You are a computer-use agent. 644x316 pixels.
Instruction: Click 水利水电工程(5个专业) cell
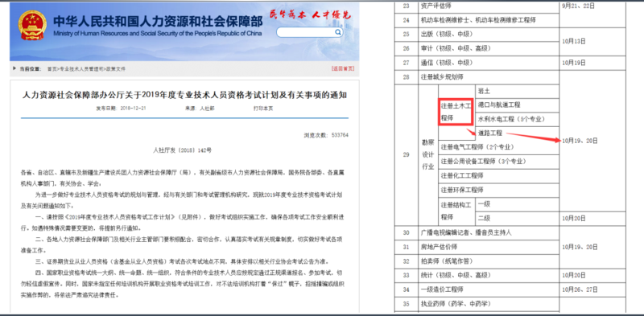point(518,119)
